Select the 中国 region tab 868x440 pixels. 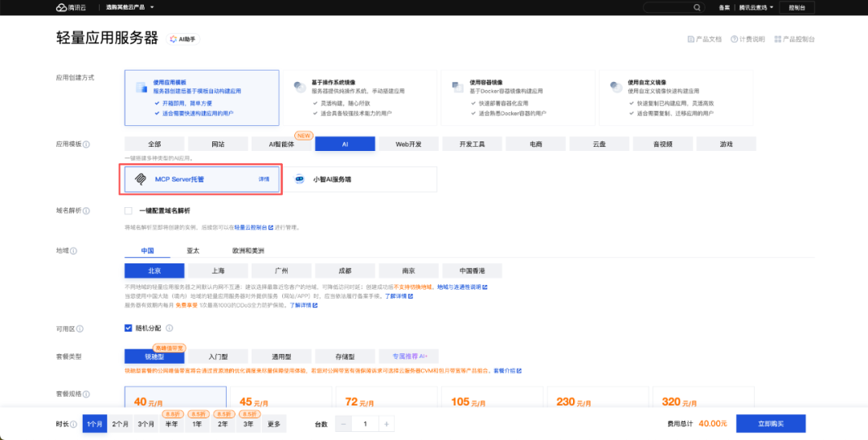point(147,251)
